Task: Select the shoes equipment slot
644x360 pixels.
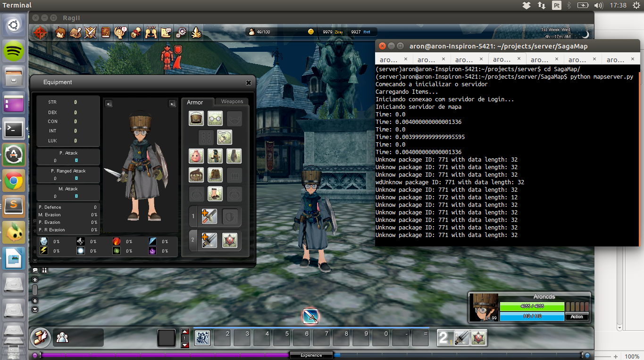Action: 215,194
